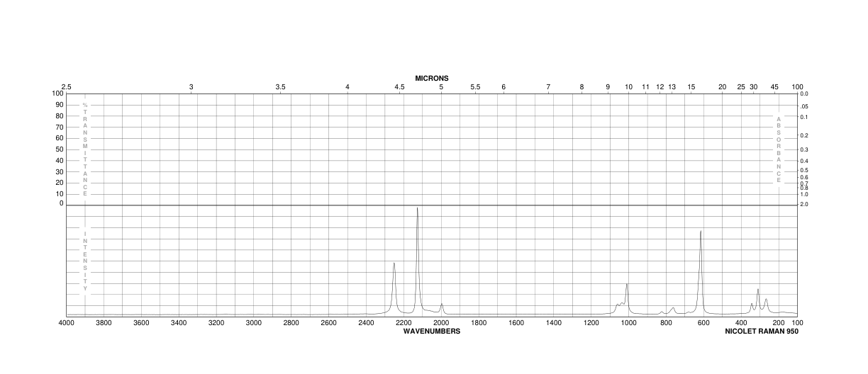Click the 600 wavenumber tick label
This screenshot has height=374, width=868.
point(703,323)
